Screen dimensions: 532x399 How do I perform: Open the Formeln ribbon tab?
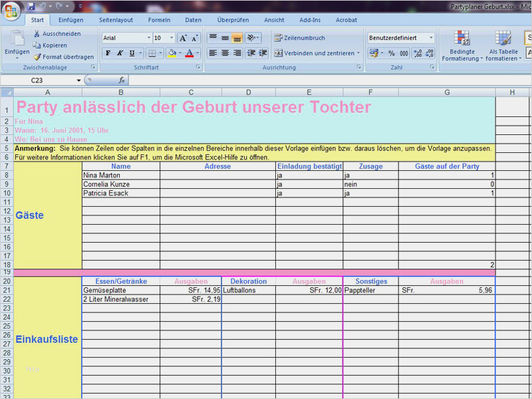tap(159, 21)
